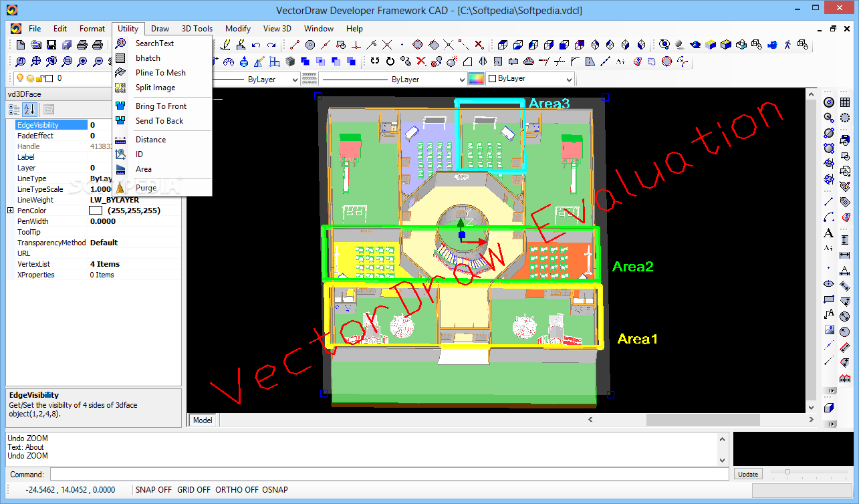Select Purge in Utility menu
This screenshot has height=504, width=859.
tap(146, 188)
